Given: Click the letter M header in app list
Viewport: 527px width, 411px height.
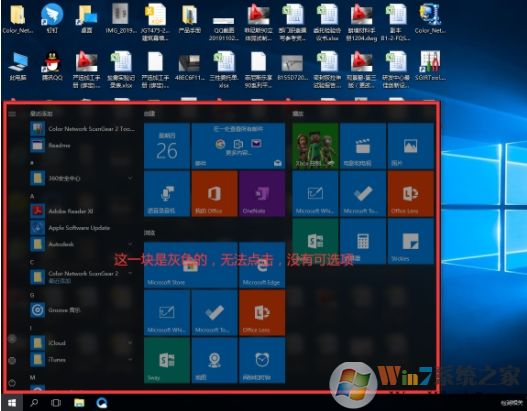Looking at the screenshot, I should pyautogui.click(x=33, y=377).
